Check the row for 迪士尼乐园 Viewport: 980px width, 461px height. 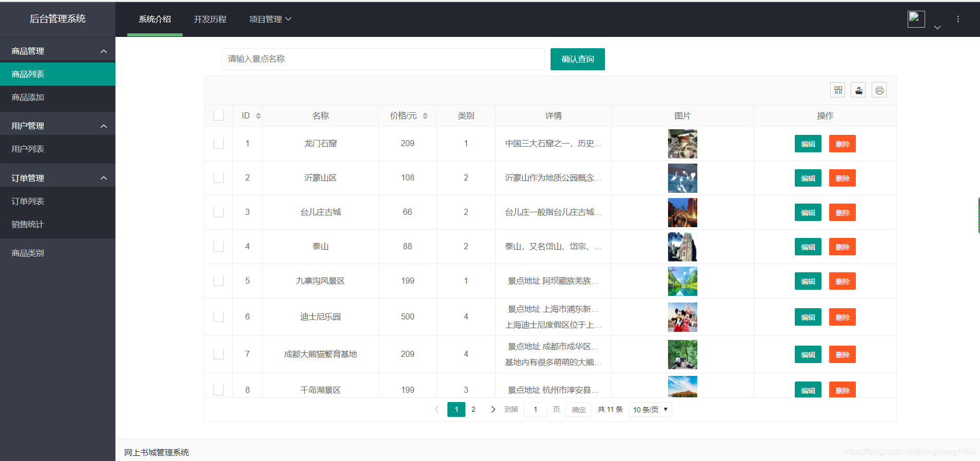coord(219,317)
